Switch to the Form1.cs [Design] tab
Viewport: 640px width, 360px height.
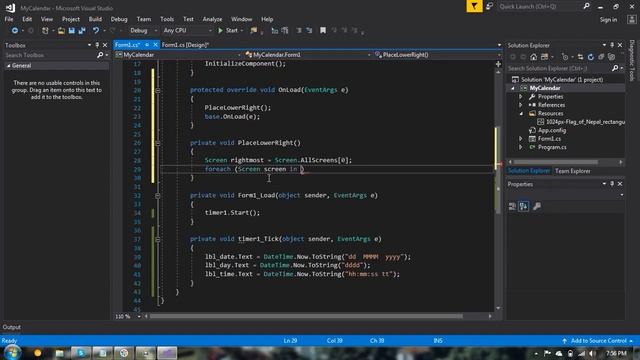[185, 45]
